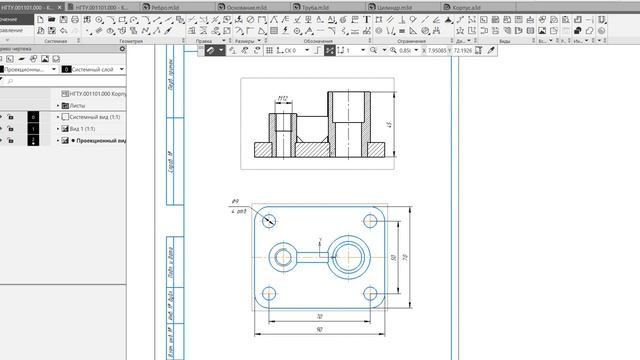Click the Y coordinate field 72.1926

click(463, 50)
